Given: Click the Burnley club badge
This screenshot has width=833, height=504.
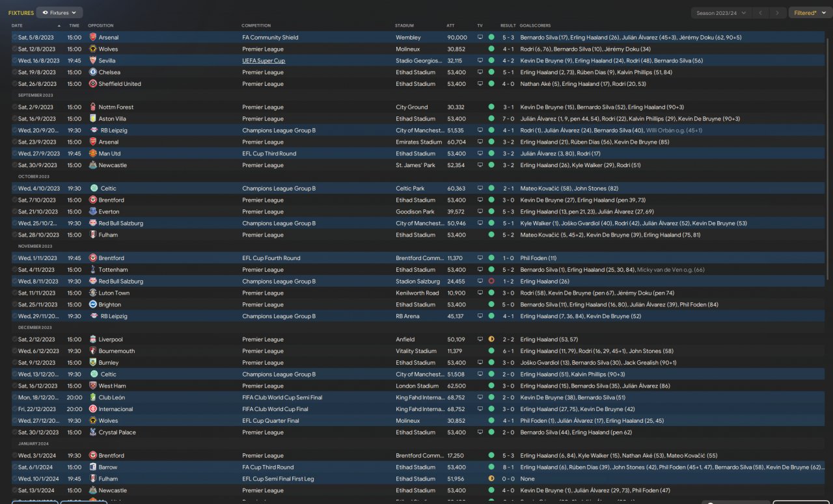Looking at the screenshot, I should [93, 363].
